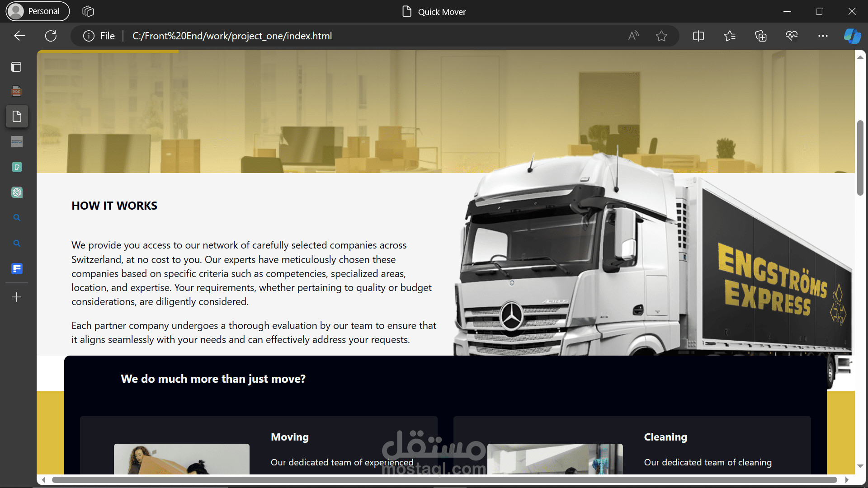Click 'Our dedicated team of cleaning' text
This screenshot has height=488, width=868.
coord(708,462)
